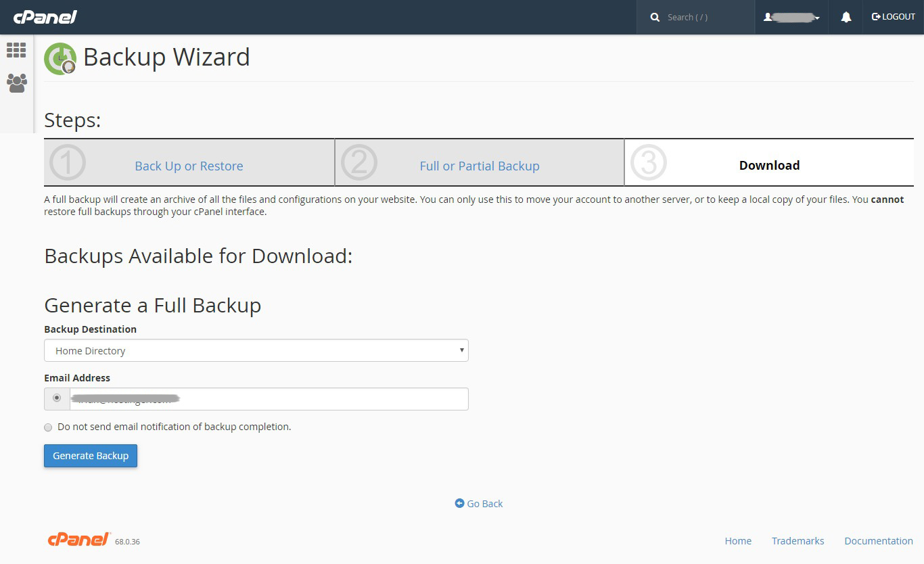Click the version text 68.0.36
Image resolution: width=924 pixels, height=564 pixels.
(x=127, y=542)
